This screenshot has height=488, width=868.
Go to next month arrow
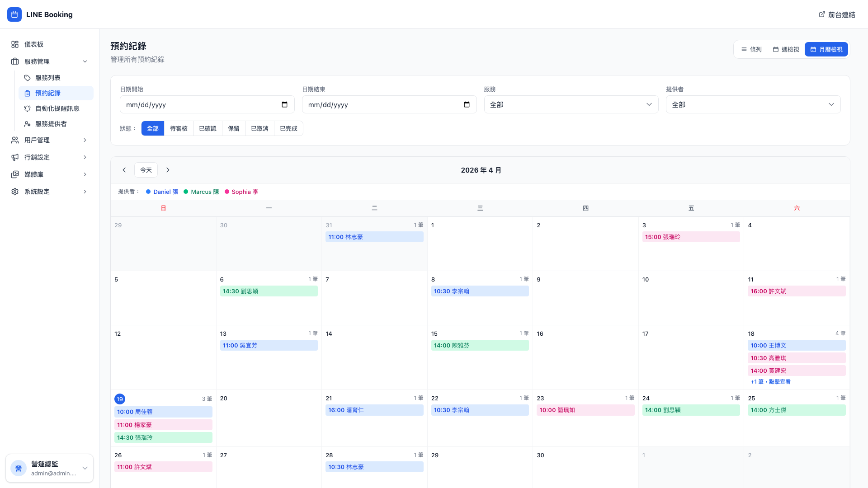(x=168, y=170)
